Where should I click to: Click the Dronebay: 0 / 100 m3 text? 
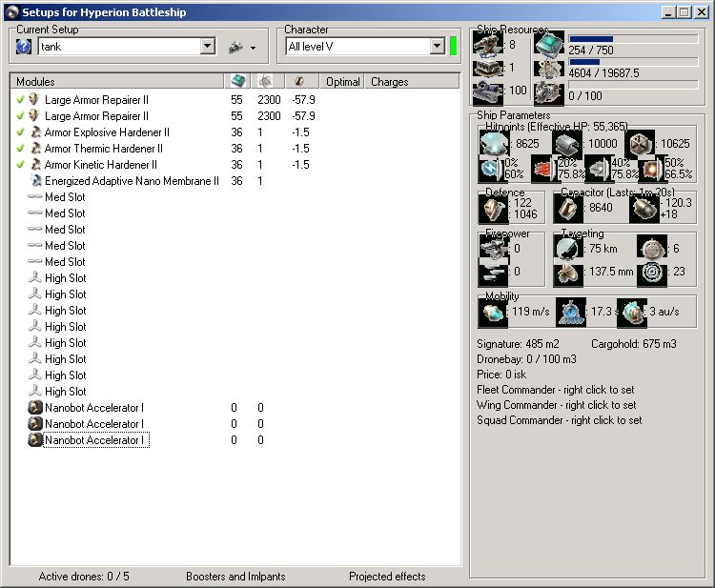click(x=526, y=359)
